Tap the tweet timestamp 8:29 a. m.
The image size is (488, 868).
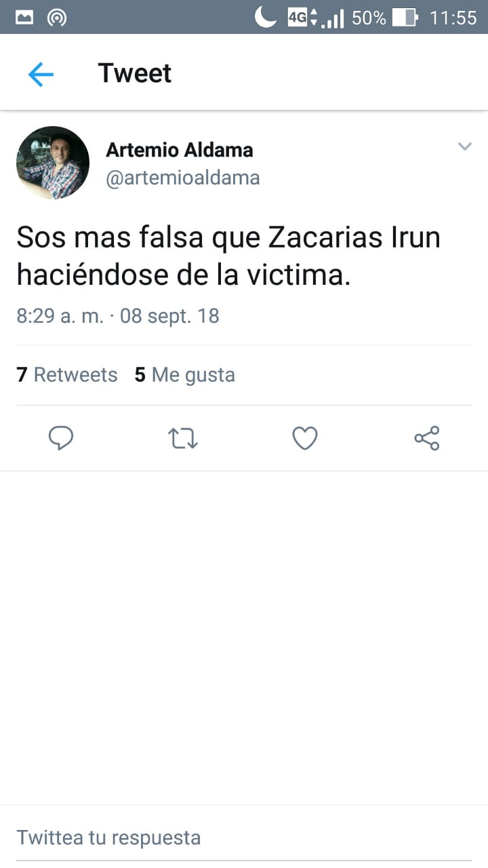[x=60, y=316]
